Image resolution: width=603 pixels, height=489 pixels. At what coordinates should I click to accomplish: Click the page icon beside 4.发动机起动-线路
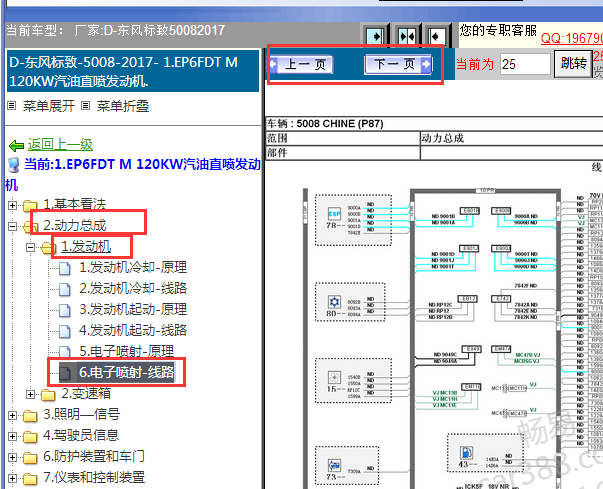[65, 331]
